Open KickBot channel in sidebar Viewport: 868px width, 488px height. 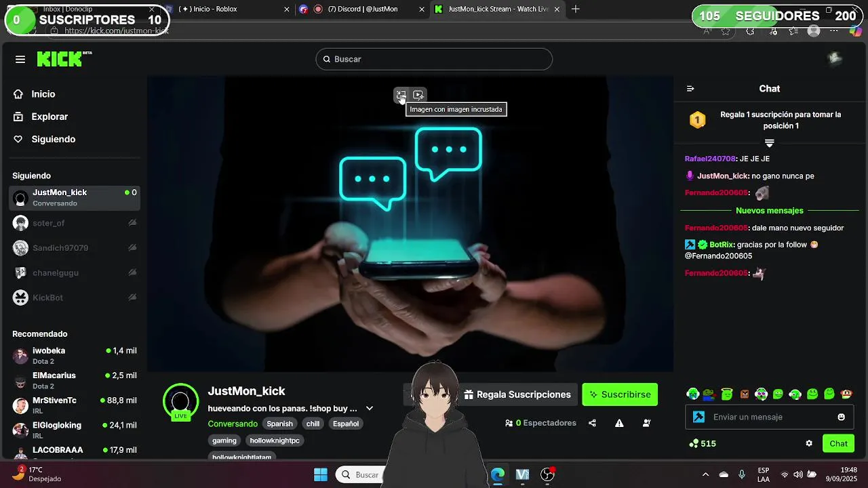click(x=76, y=298)
